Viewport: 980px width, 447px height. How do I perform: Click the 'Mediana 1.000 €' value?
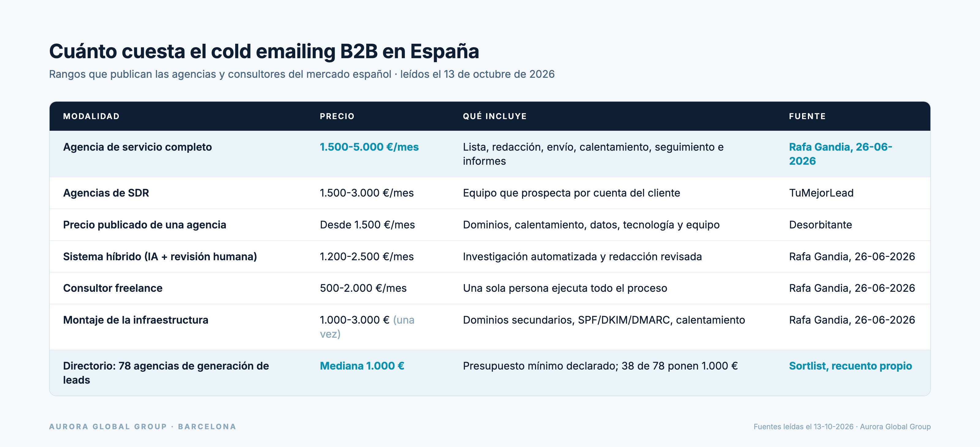(362, 366)
